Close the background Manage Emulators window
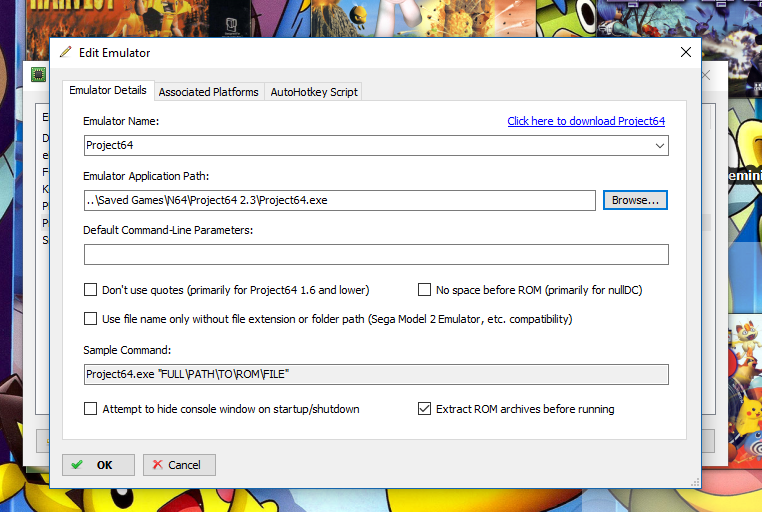762x512 pixels. 706,75
